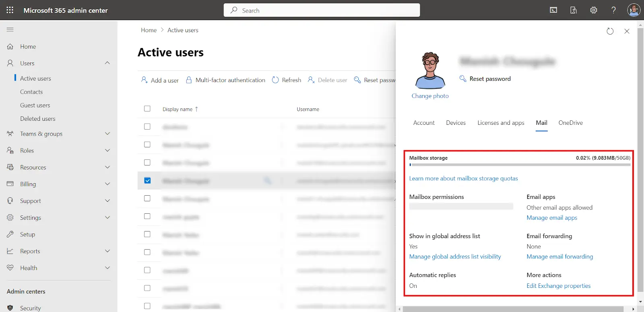Screen dimensions: 644x312
Task: Click the Billing card icon
Action: [10, 184]
